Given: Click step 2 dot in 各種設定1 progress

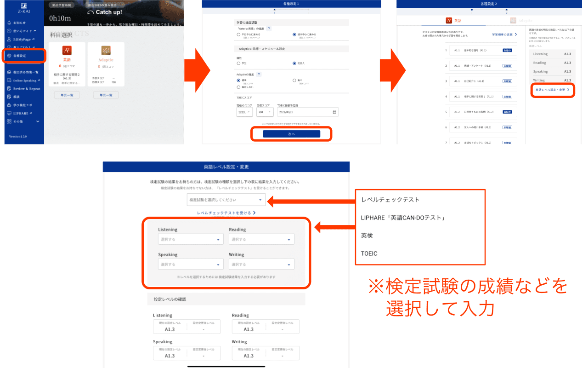Looking at the screenshot, I should tap(308, 9).
